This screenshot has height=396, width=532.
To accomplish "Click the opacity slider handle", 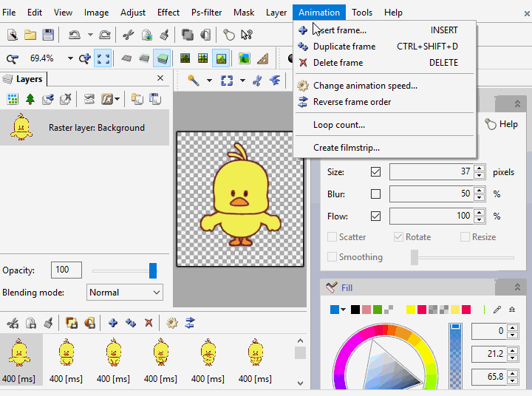I will pyautogui.click(x=153, y=271).
